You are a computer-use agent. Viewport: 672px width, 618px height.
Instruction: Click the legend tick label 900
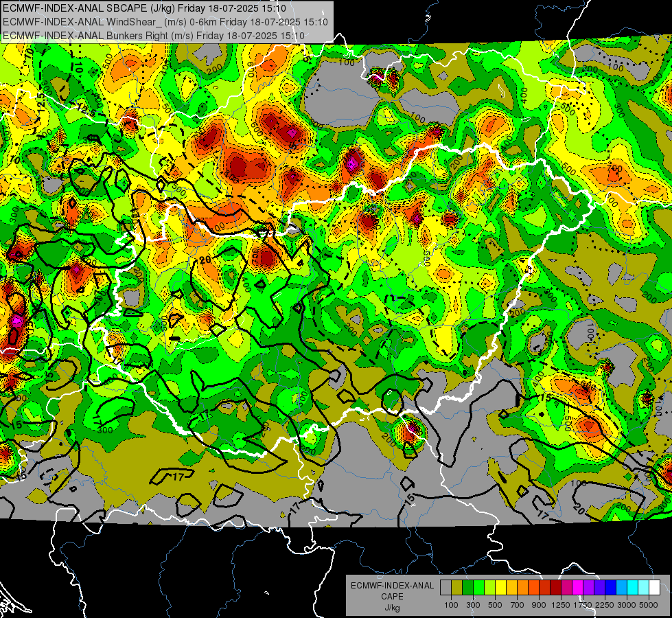pos(539,605)
